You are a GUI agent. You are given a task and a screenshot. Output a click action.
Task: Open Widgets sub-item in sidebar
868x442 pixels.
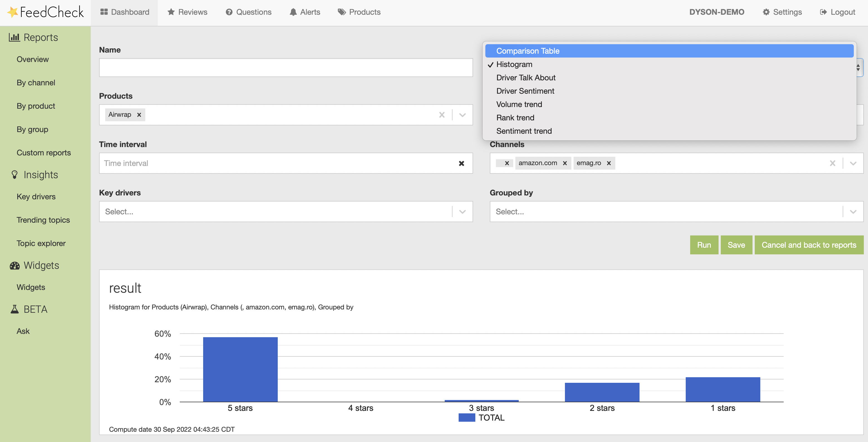[31, 287]
